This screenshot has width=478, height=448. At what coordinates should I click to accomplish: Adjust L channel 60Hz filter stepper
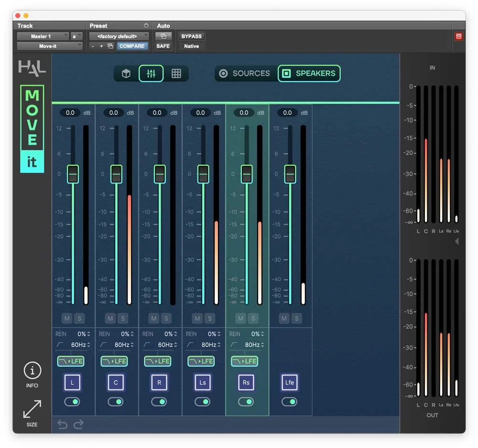click(89, 345)
